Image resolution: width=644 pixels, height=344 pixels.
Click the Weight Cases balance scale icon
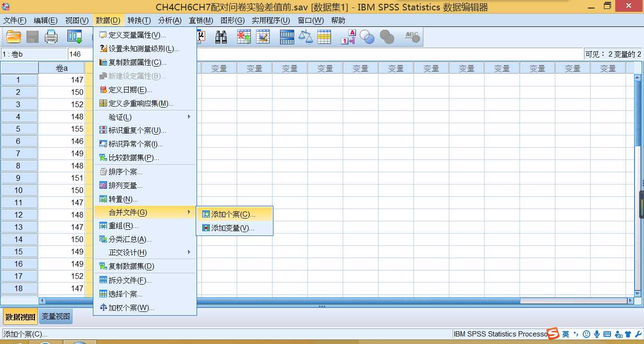[305, 37]
